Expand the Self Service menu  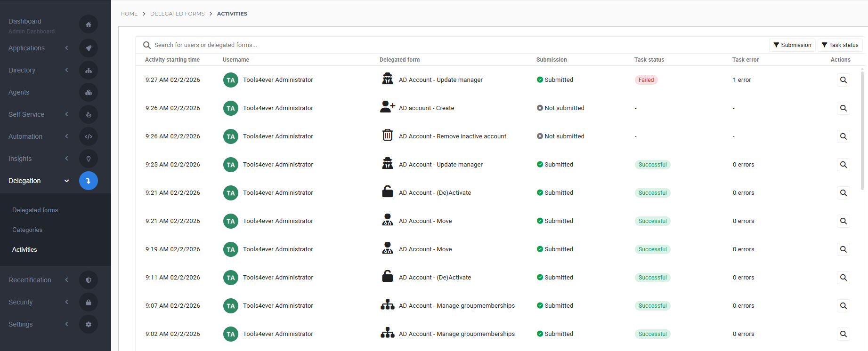click(66, 114)
